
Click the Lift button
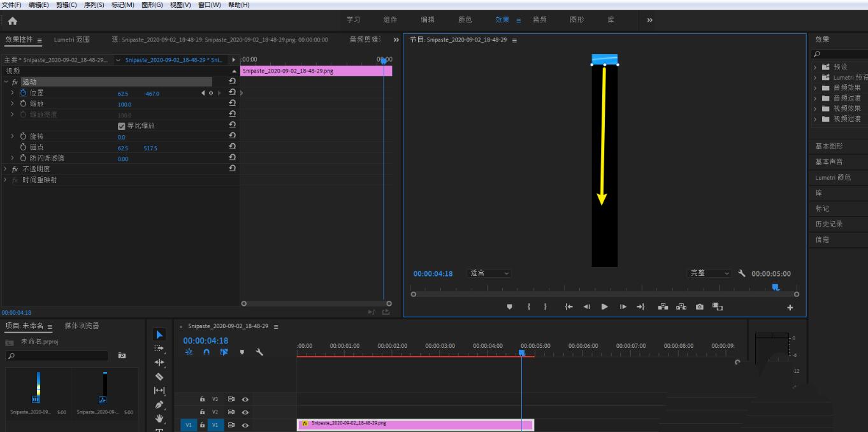[x=663, y=306]
